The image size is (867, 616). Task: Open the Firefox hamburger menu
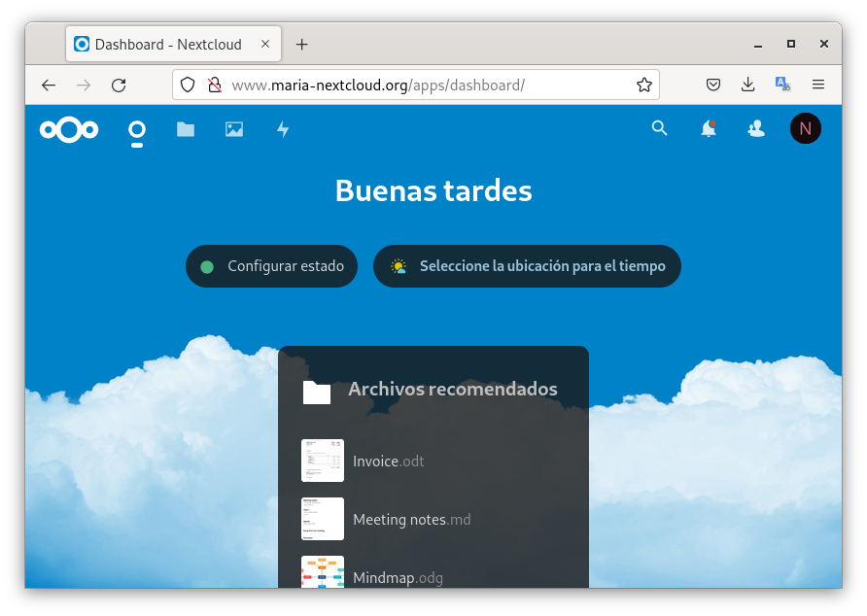(x=818, y=85)
